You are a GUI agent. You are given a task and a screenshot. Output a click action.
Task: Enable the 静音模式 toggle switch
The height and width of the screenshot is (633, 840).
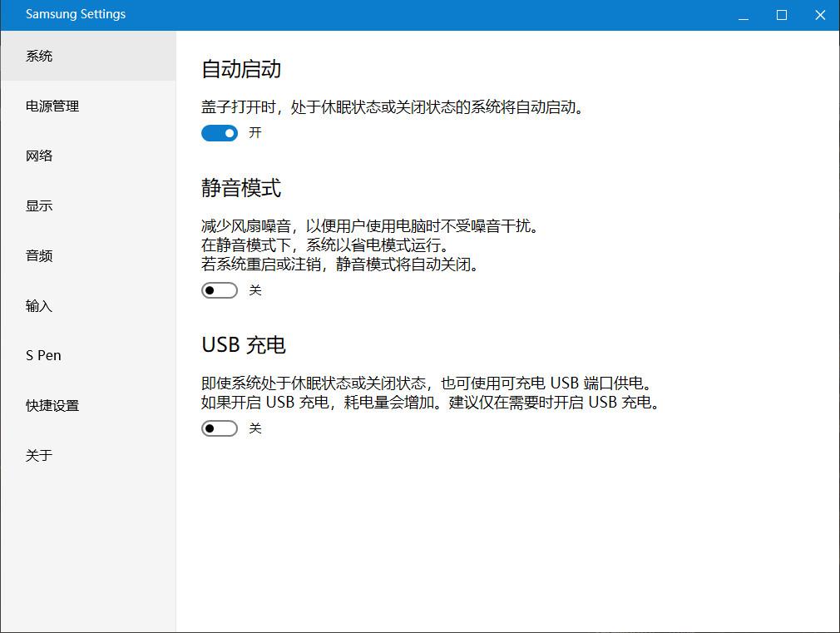tap(219, 289)
